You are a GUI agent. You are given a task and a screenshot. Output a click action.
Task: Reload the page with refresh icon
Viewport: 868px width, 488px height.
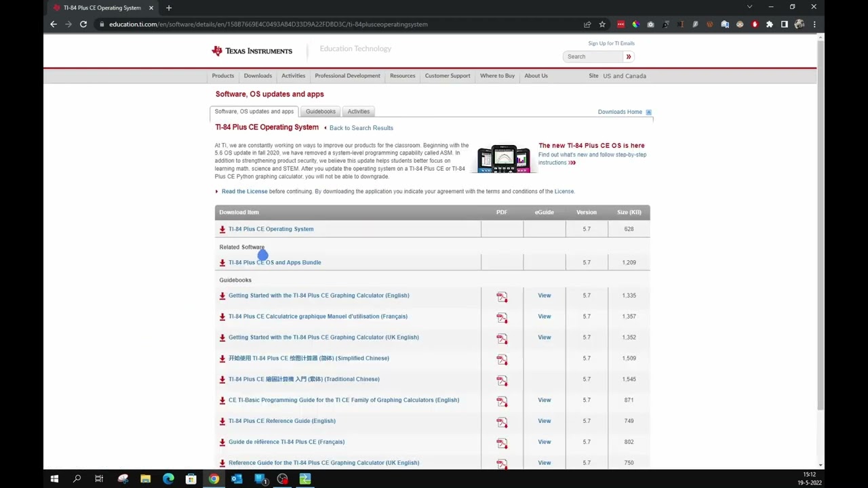click(x=83, y=24)
